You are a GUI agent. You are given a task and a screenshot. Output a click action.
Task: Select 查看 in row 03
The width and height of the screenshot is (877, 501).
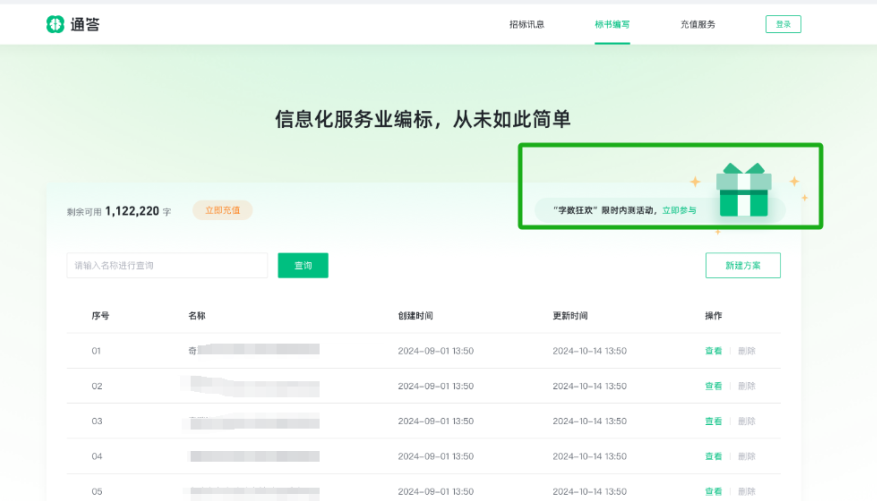click(713, 421)
